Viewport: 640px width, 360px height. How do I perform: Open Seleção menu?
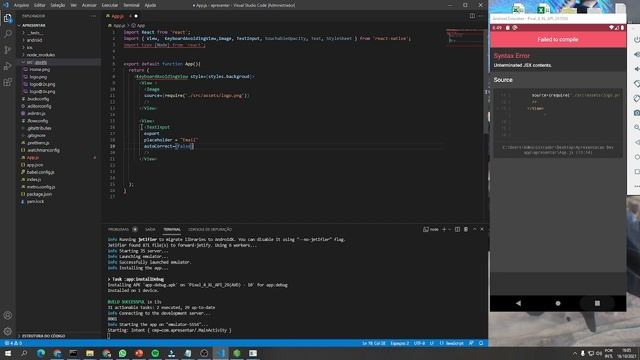tap(58, 5)
